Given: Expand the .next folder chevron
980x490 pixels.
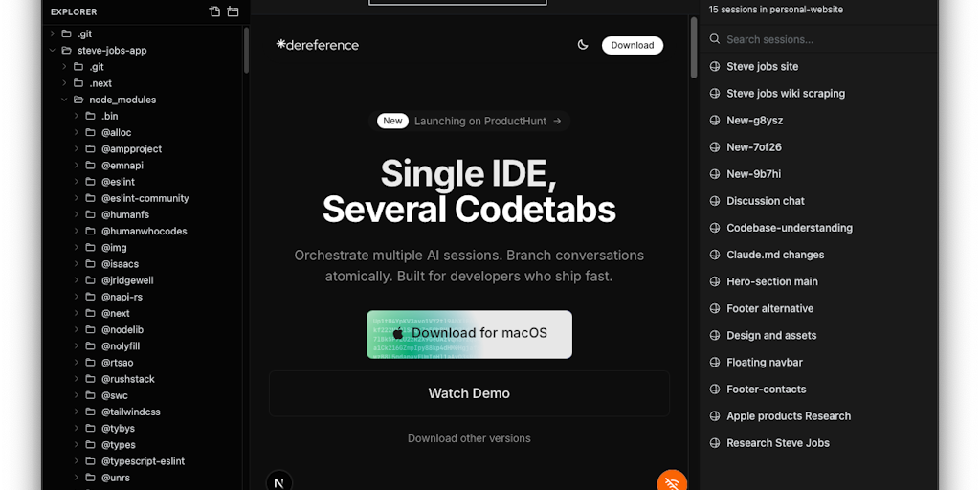Looking at the screenshot, I should pyautogui.click(x=64, y=83).
